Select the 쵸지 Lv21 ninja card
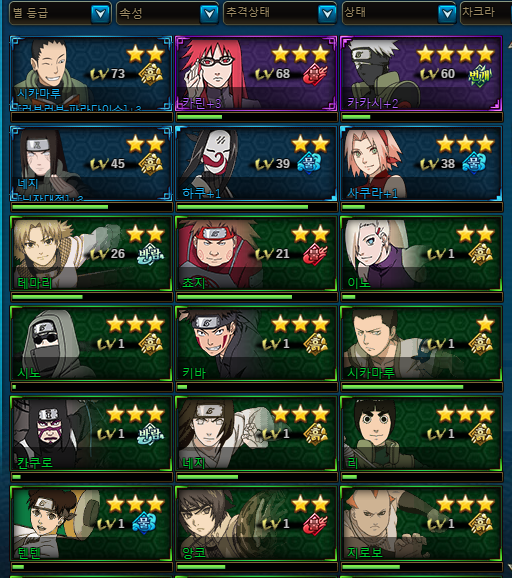This screenshot has height=578, width=512. pyautogui.click(x=256, y=254)
